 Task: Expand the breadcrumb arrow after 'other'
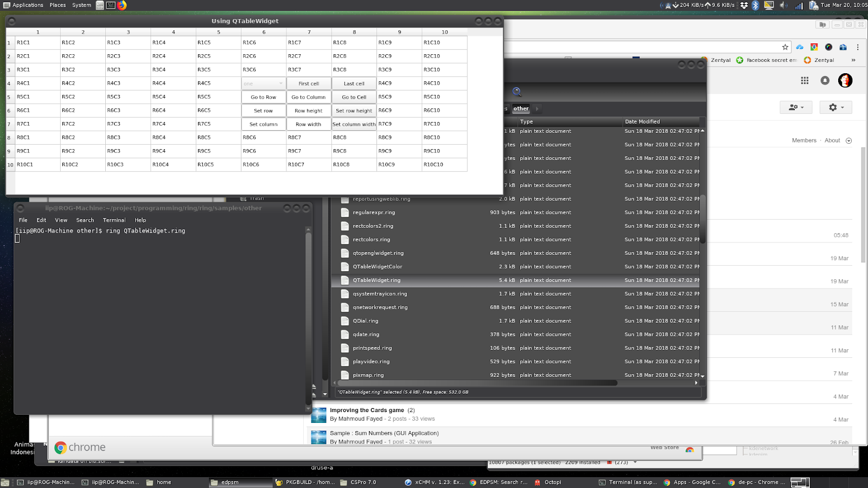coord(537,108)
